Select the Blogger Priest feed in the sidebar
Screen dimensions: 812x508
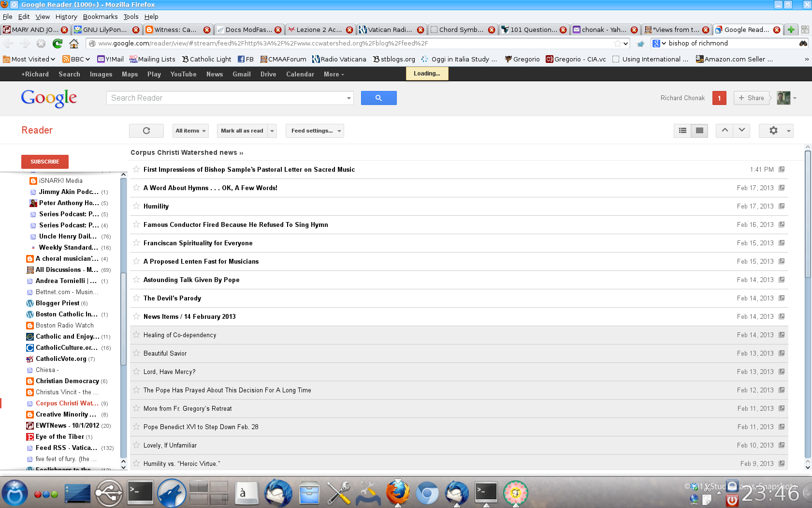coord(58,303)
